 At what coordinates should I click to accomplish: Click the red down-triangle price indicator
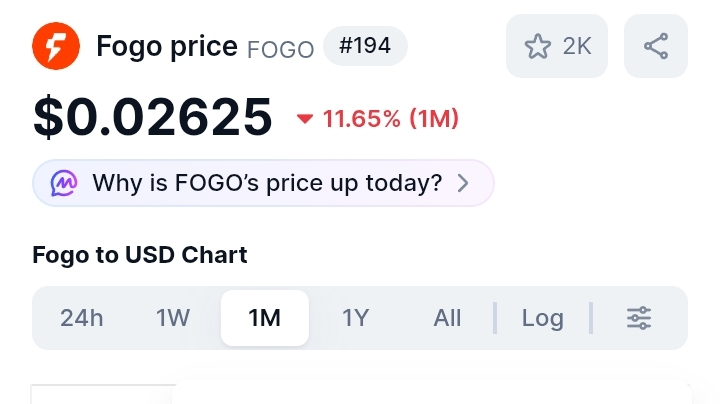(x=305, y=120)
